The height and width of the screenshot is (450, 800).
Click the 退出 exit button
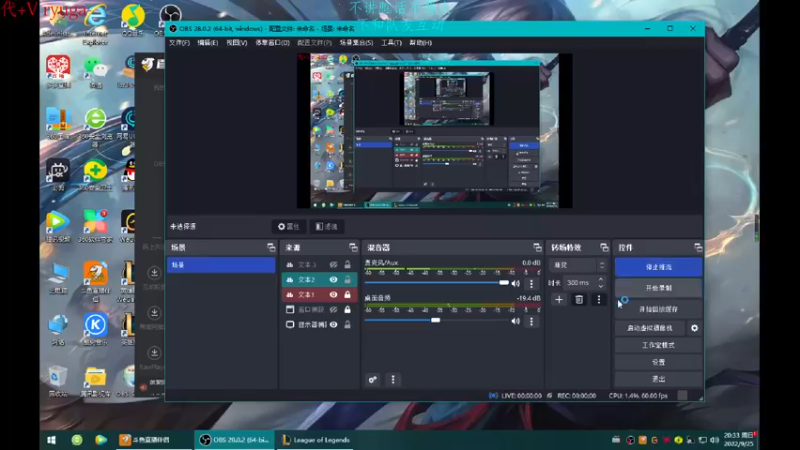coord(658,379)
